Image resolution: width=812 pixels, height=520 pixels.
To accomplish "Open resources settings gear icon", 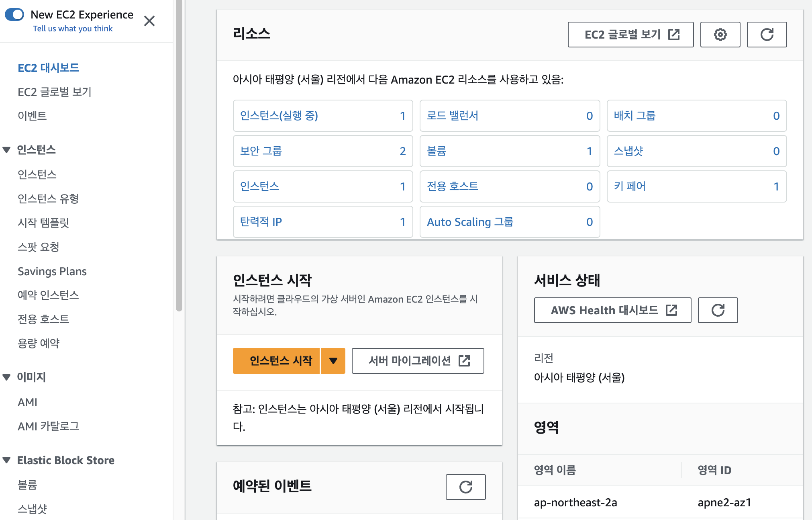I will coord(720,35).
